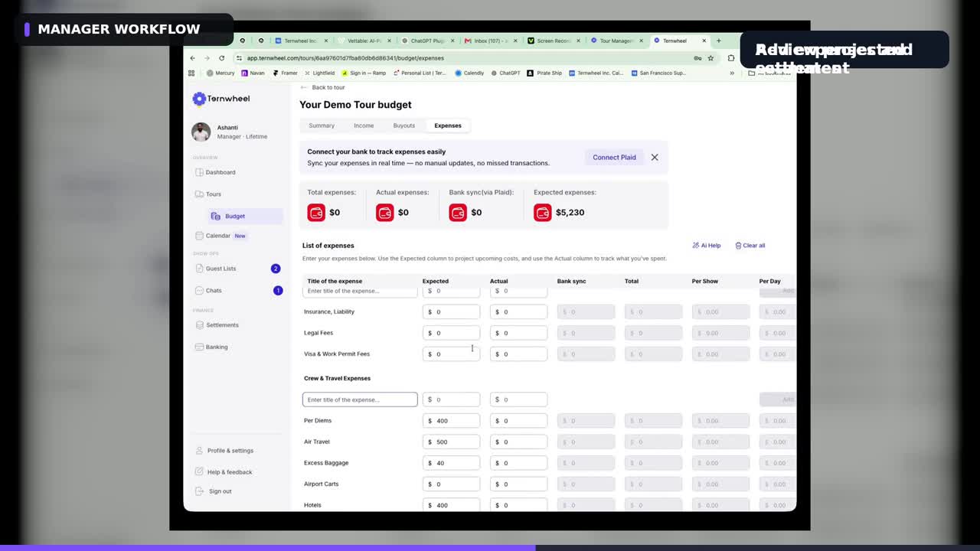This screenshot has width=980, height=551.
Task: Switch to the Income tab
Action: tap(364, 126)
